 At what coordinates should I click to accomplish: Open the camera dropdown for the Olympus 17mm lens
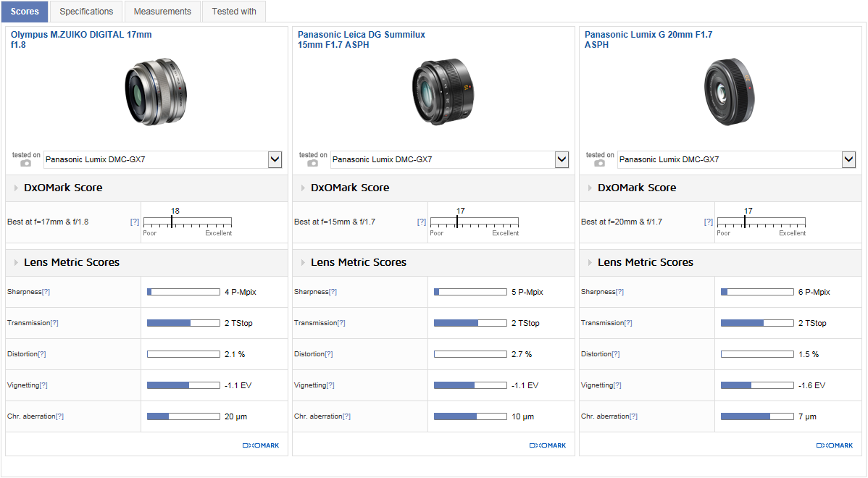coord(163,160)
